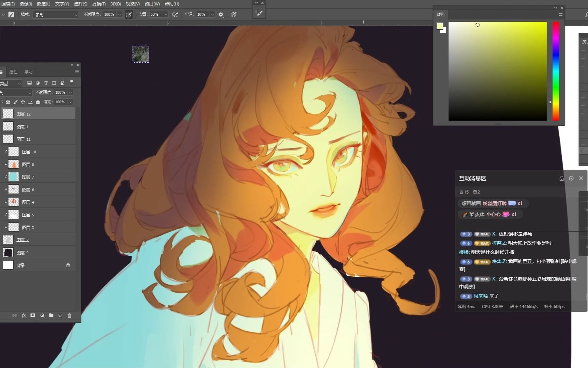The height and width of the screenshot is (368, 588).
Task: Select layer 图层 7
Action: (x=38, y=177)
